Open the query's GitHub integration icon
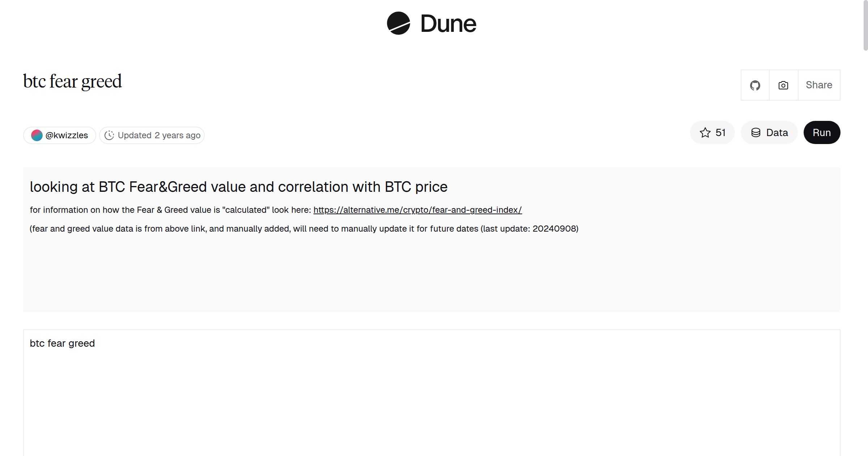This screenshot has width=868, height=456. tap(755, 85)
